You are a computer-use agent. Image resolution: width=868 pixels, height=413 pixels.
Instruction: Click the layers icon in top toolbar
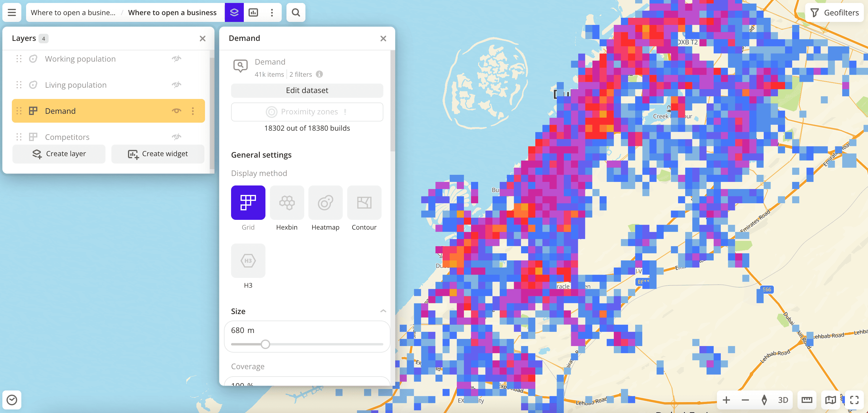[x=234, y=12]
